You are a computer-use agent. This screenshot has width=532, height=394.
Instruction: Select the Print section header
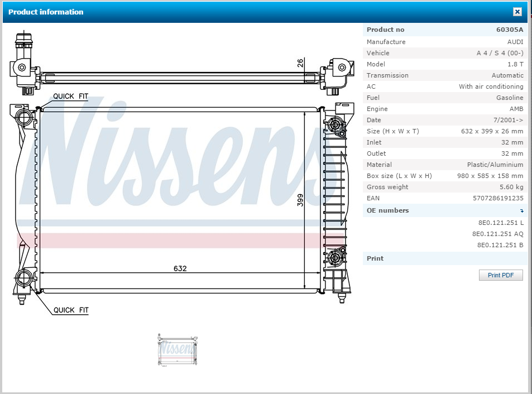pos(445,258)
